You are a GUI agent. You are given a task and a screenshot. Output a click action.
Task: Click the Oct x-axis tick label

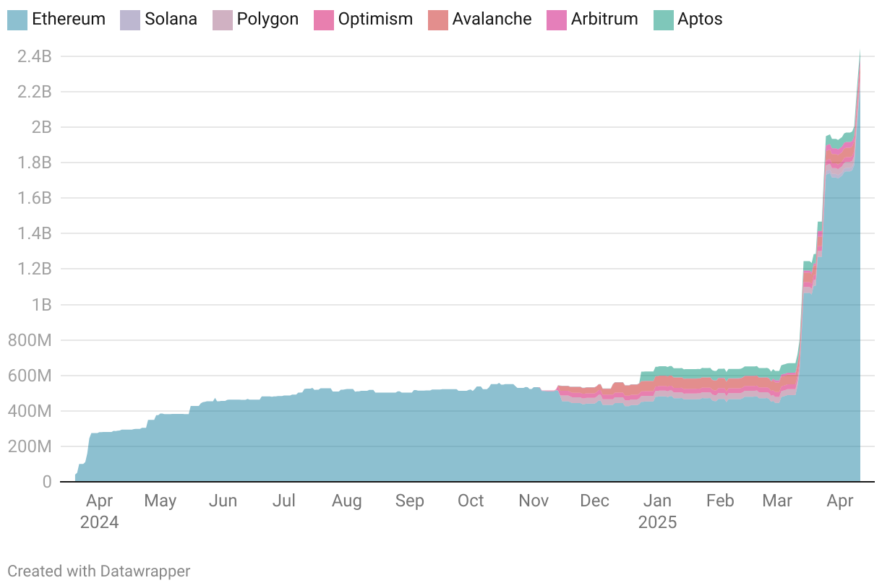coord(471,501)
